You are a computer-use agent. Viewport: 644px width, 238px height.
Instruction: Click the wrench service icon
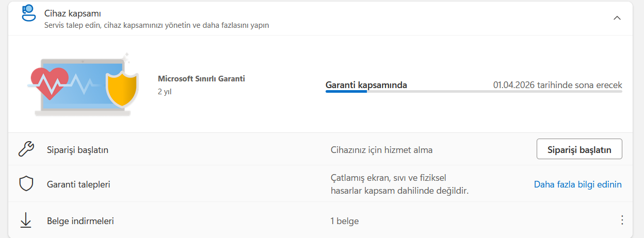[26, 149]
